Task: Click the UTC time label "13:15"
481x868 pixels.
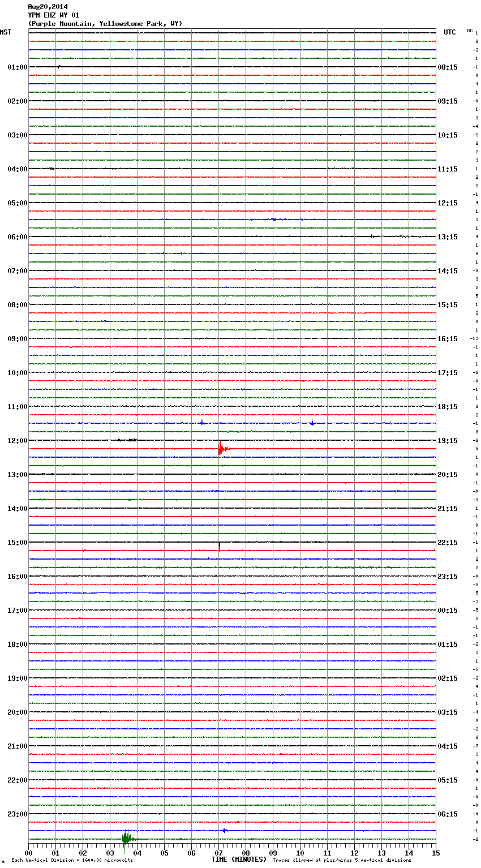Action: coord(448,237)
